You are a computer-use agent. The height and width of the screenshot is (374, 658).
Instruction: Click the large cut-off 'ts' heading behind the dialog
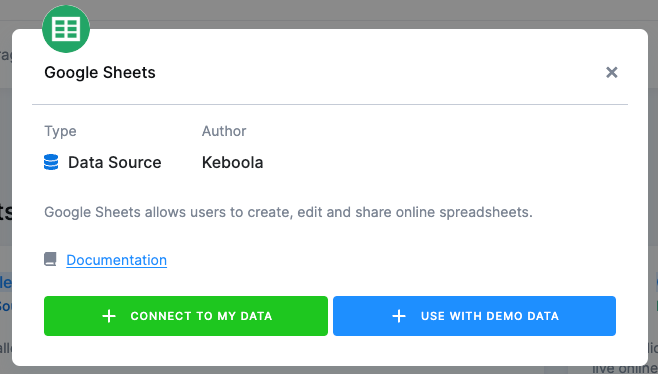tap(5, 212)
